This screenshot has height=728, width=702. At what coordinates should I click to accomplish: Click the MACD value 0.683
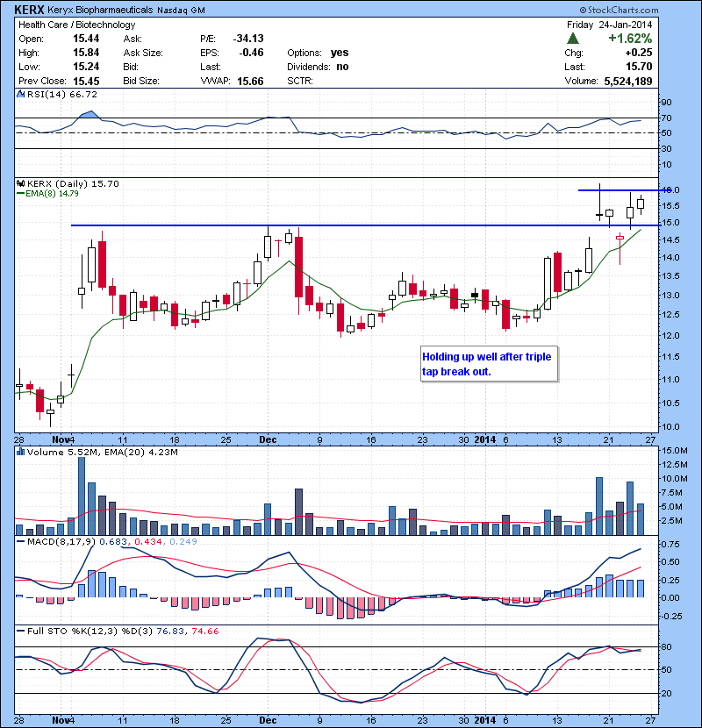115,541
